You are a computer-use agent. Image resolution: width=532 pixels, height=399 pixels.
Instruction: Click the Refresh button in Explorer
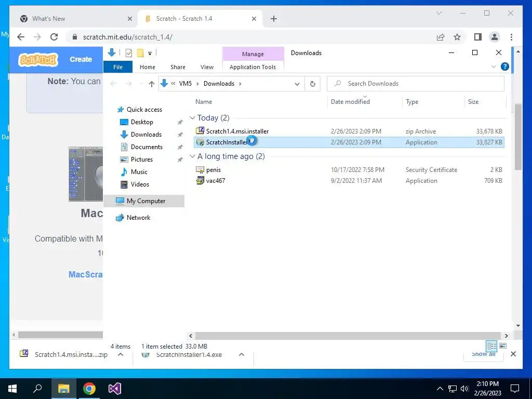312,84
